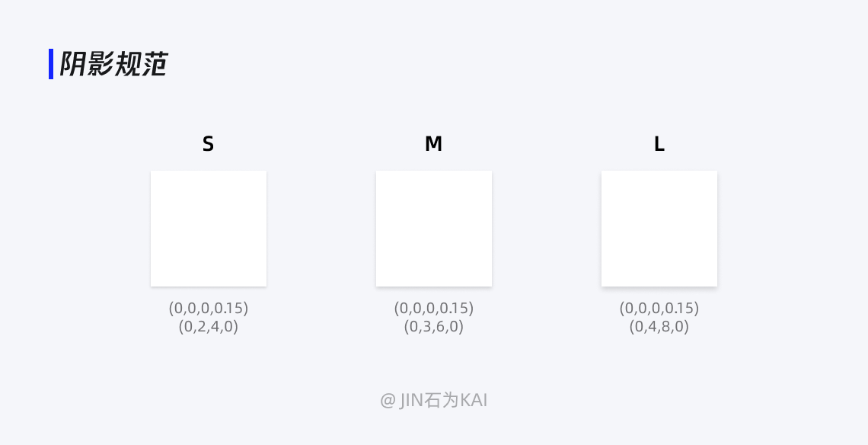Image resolution: width=868 pixels, height=445 pixels.
Task: Click the KAI part of the watermark
Action: click(474, 400)
